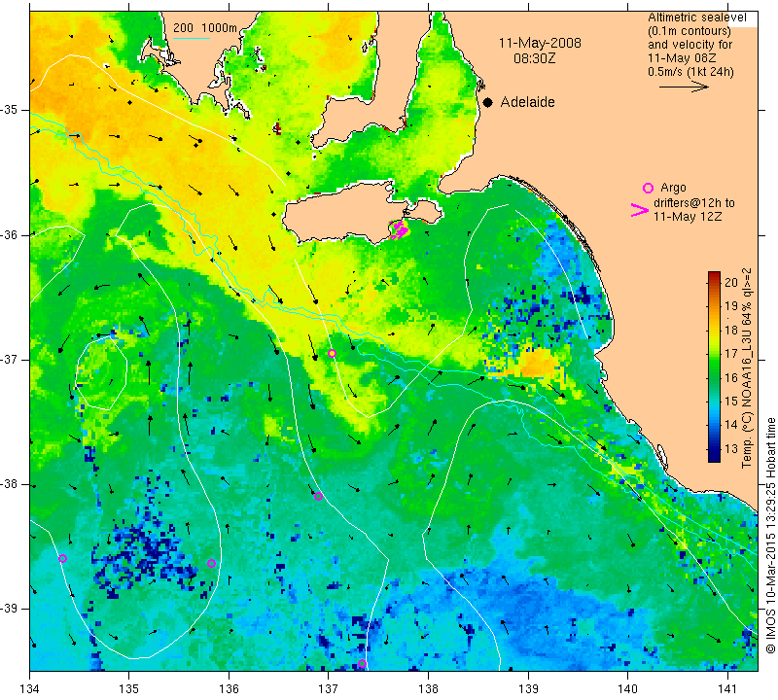Click the 141 longitude axis label

point(727,689)
